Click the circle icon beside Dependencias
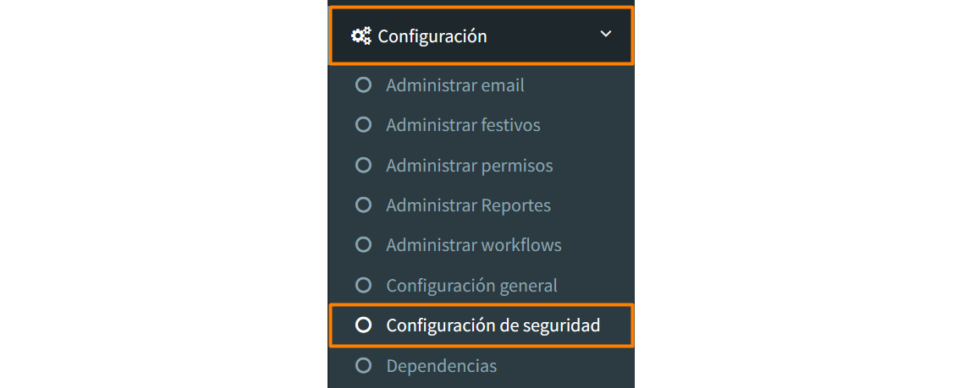Screen dimensions: 980x388 tap(364, 366)
